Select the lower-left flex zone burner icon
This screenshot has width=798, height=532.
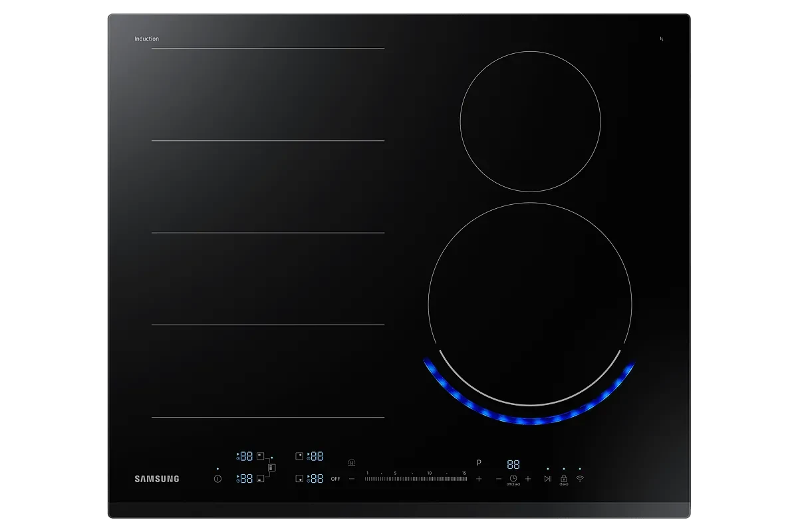point(260,478)
